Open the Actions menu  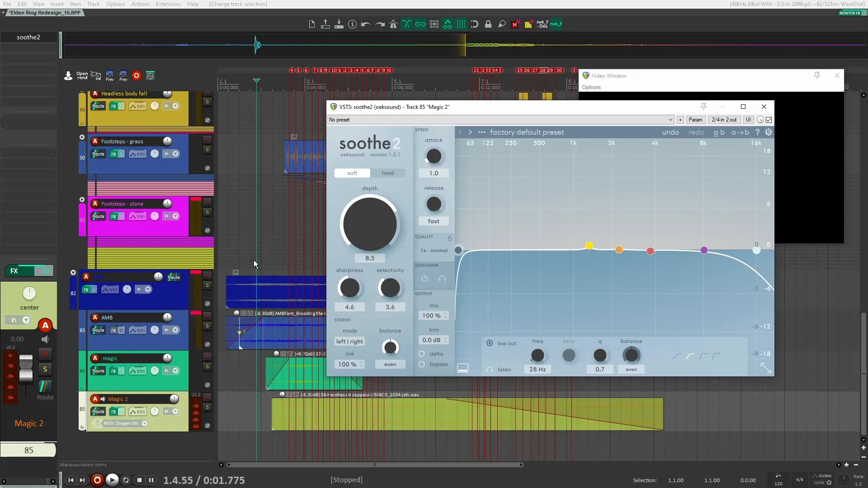[140, 4]
